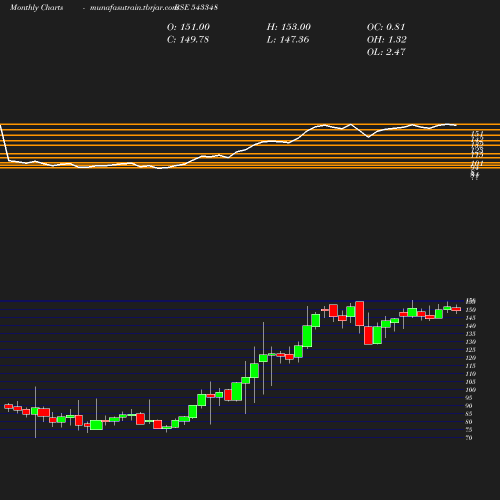Click the "BSE 543348" symbol label
The image size is (500, 500).
(x=196, y=7)
